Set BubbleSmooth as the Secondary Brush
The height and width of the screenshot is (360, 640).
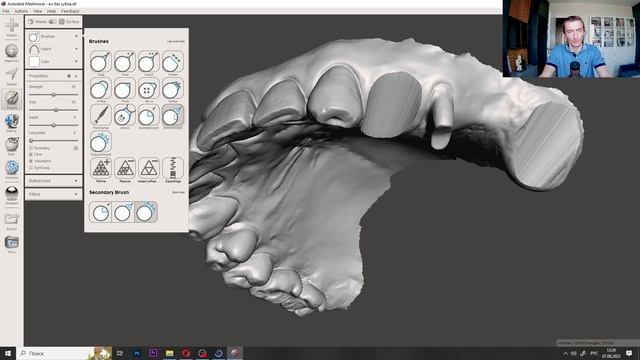[100, 212]
